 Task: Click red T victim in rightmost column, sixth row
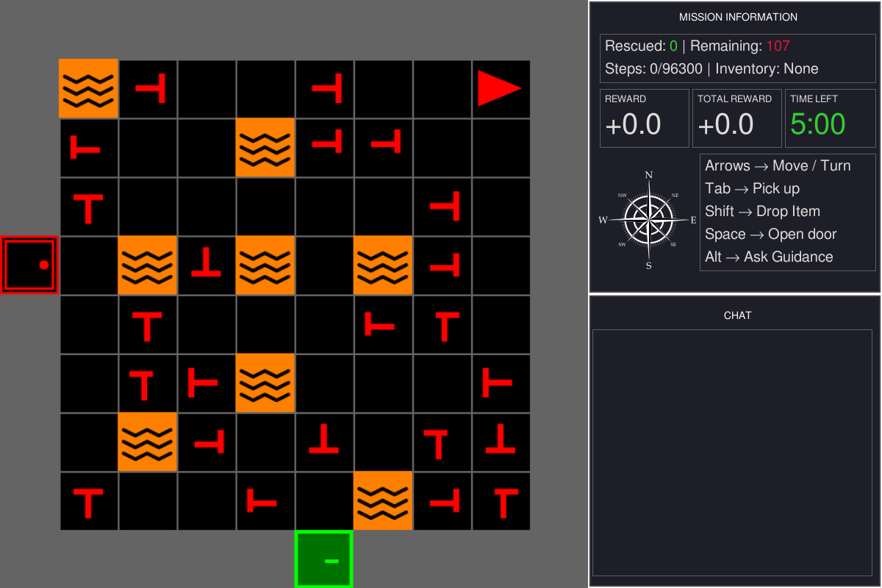point(497,383)
